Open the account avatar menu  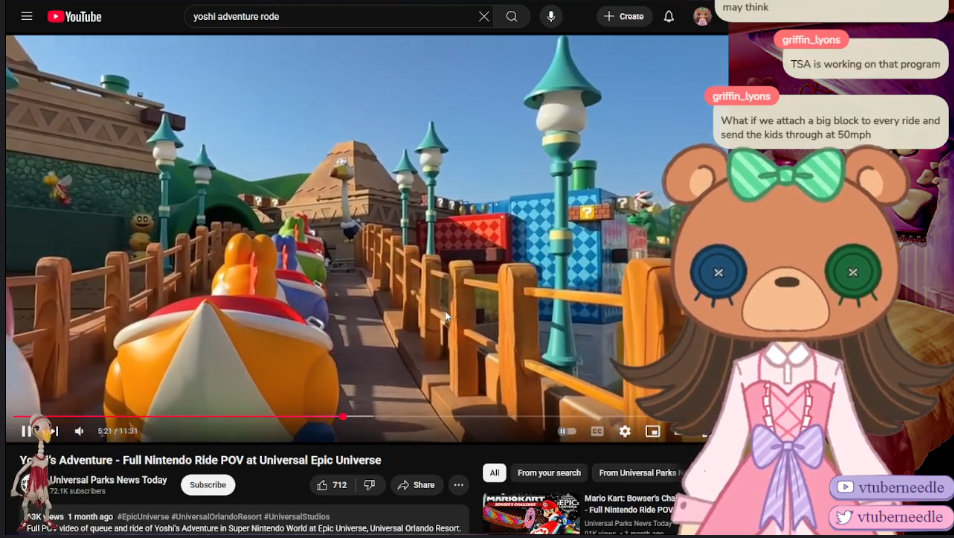click(702, 17)
